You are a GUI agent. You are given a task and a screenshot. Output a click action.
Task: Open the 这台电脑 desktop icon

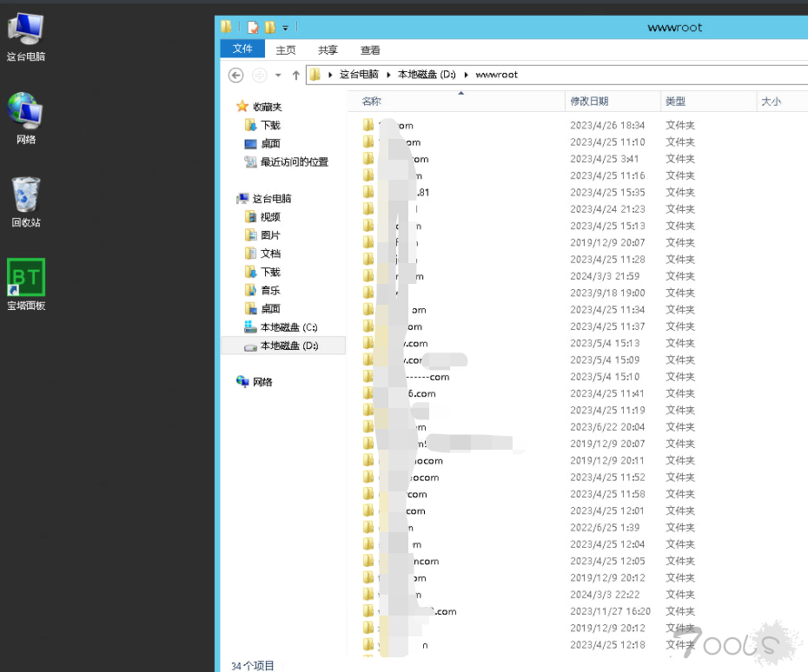[x=26, y=36]
